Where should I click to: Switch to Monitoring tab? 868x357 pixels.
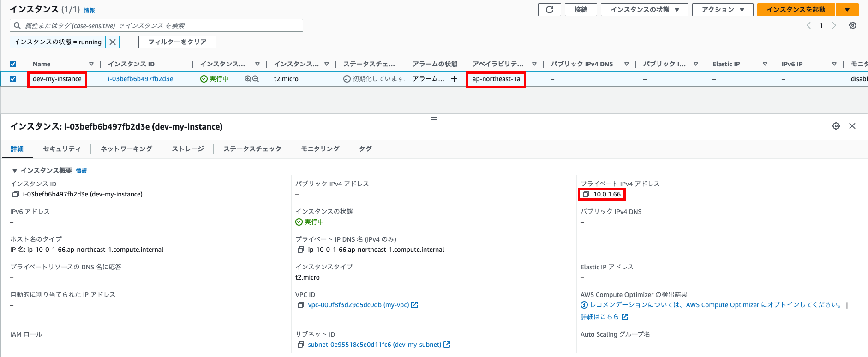click(x=320, y=149)
